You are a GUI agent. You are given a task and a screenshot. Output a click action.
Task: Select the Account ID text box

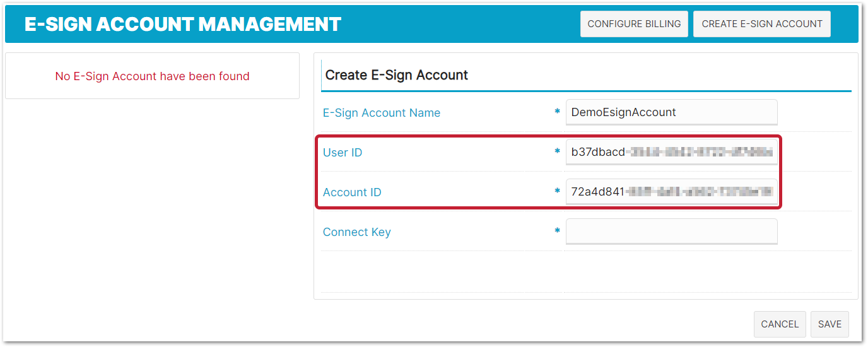[x=672, y=192]
